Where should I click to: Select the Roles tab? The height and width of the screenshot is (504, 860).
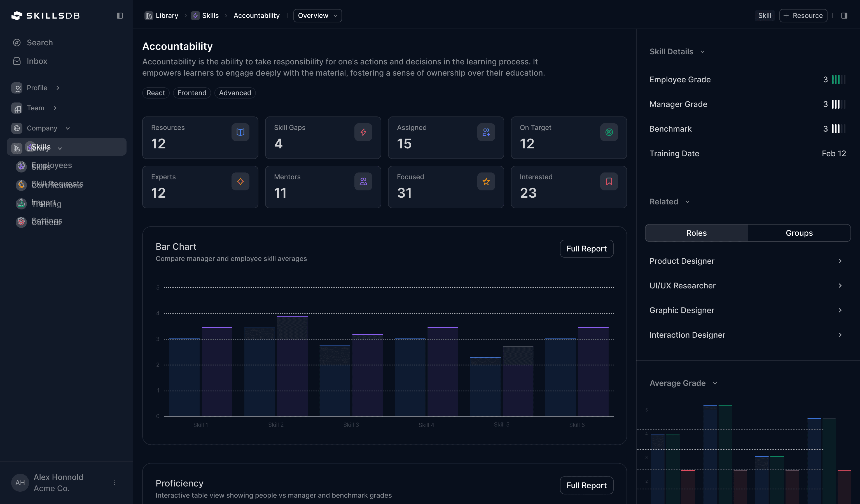tap(696, 233)
